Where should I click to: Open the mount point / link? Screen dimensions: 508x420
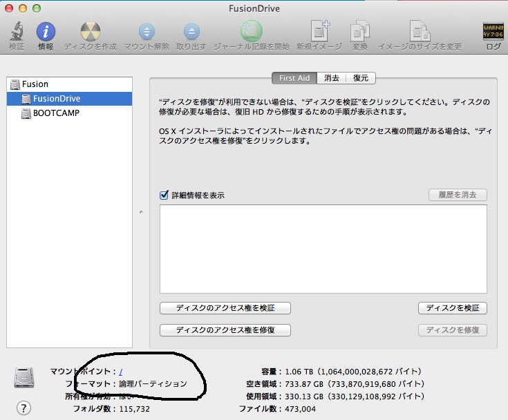tap(120, 372)
